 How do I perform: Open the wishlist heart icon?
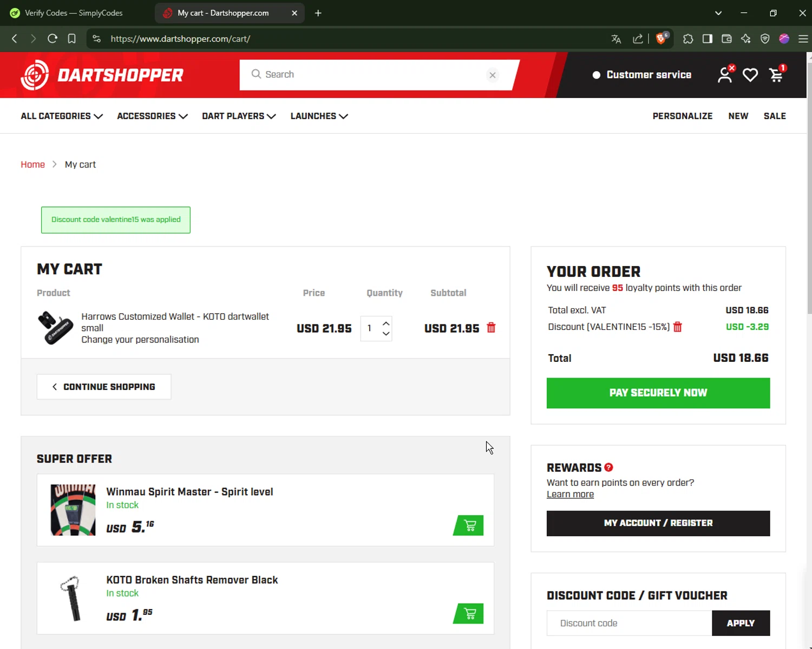(x=750, y=75)
